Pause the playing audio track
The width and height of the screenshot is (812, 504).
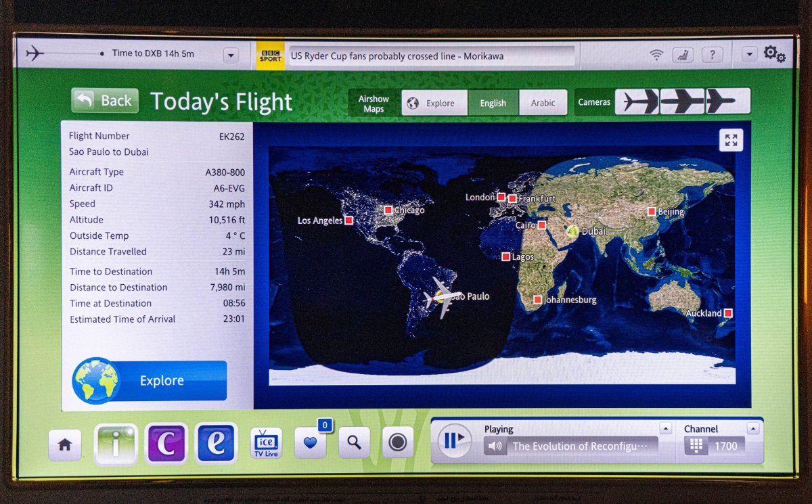(x=454, y=440)
